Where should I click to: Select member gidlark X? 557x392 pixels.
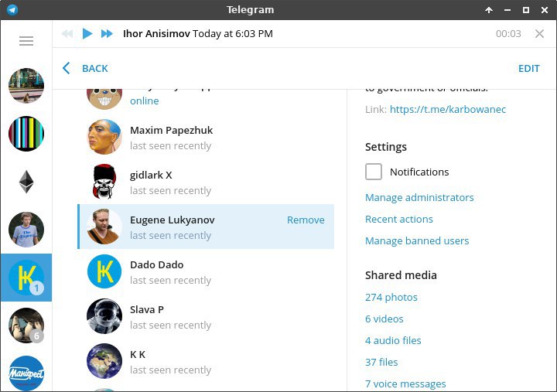[x=206, y=182]
